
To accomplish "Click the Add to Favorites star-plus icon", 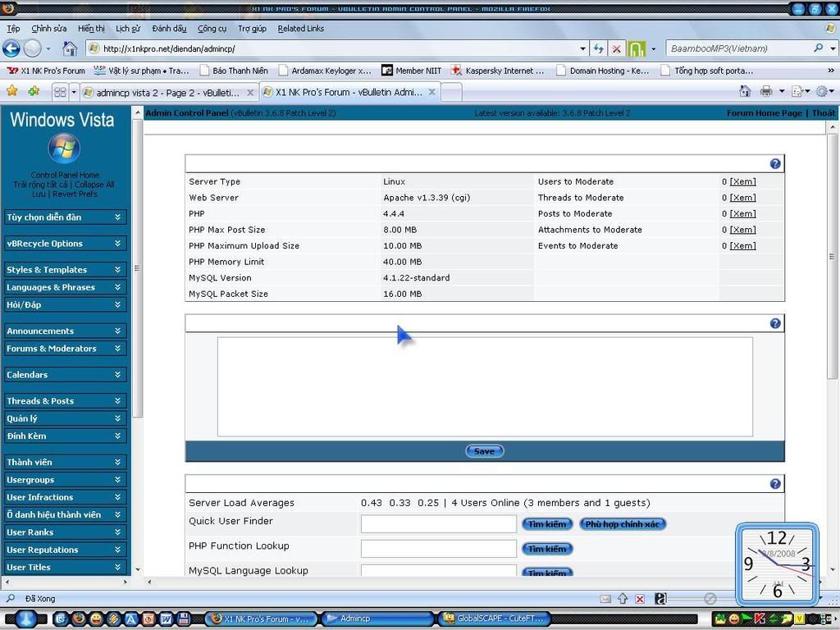I will click(x=34, y=91).
